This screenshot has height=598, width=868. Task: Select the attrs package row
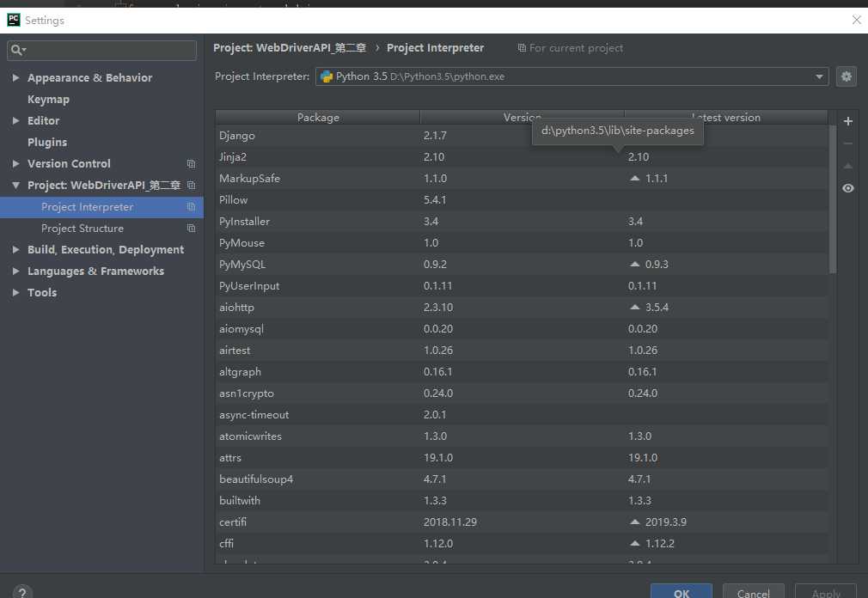click(522, 457)
